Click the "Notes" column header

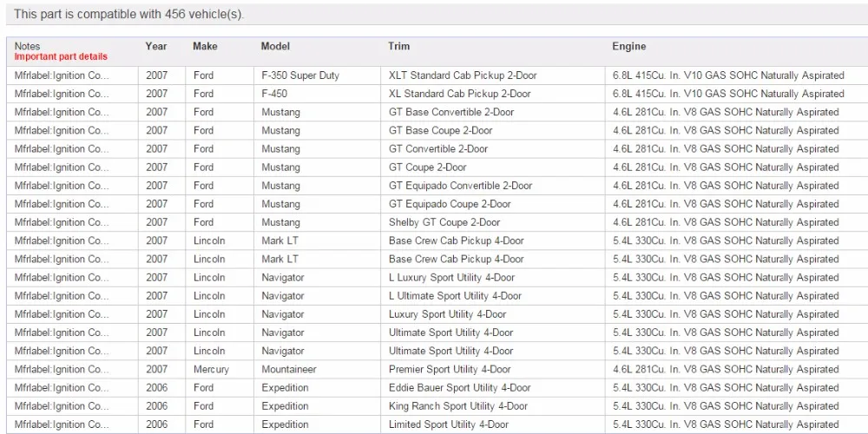point(27,47)
